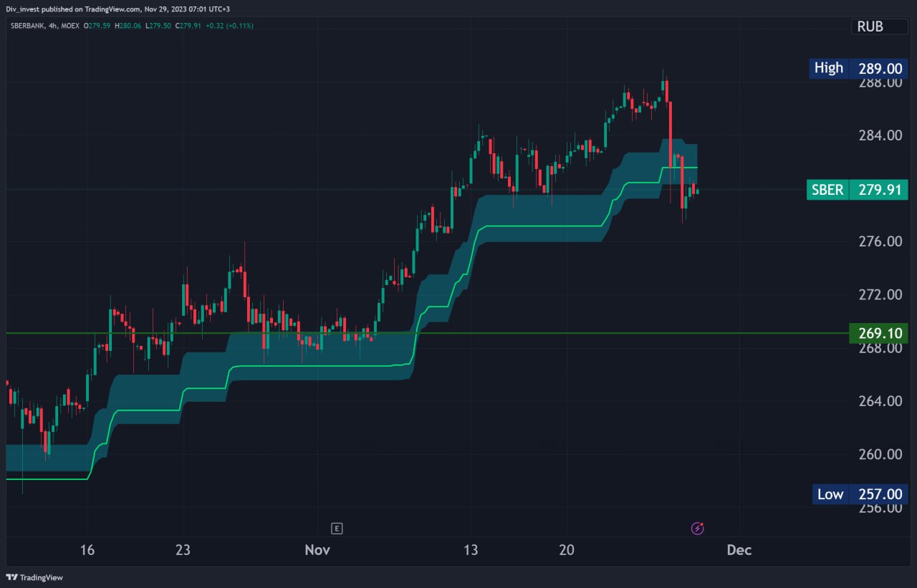917x588 pixels.
Task: Click the earnings "E" marker on the timeline
Action: click(x=336, y=528)
